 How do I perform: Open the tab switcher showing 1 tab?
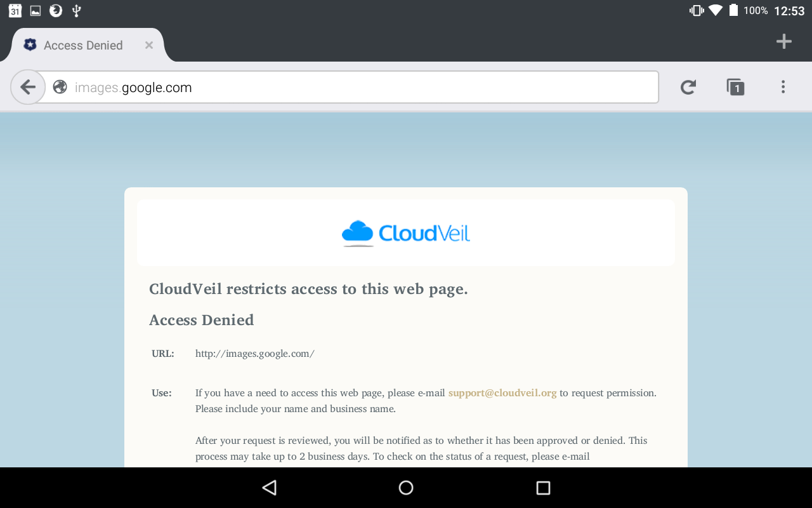point(735,87)
